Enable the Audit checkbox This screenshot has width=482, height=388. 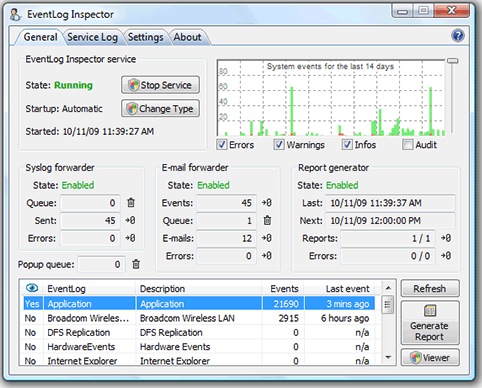(407, 145)
